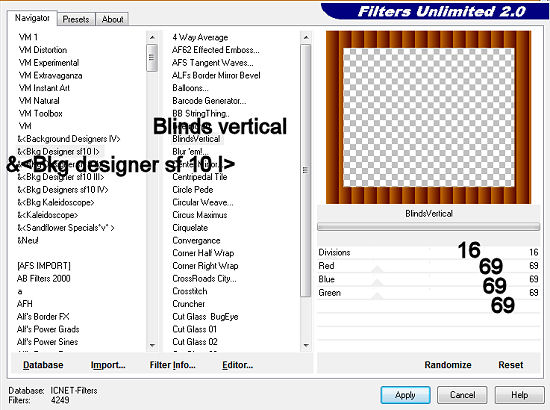
Task: Select AFH category
Action: (25, 304)
